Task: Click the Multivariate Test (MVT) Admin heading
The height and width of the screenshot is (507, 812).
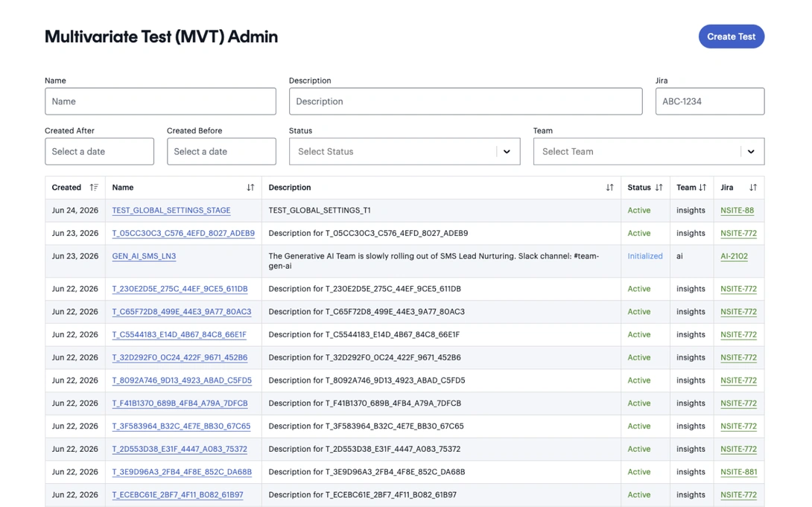Action: click(161, 36)
